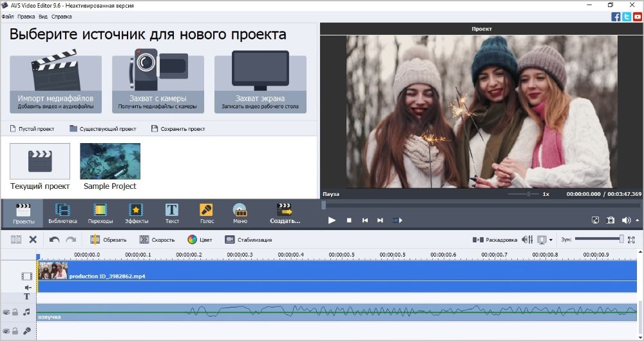The height and width of the screenshot is (341, 644).
Task: Open the Файл menu
Action: pyautogui.click(x=7, y=16)
